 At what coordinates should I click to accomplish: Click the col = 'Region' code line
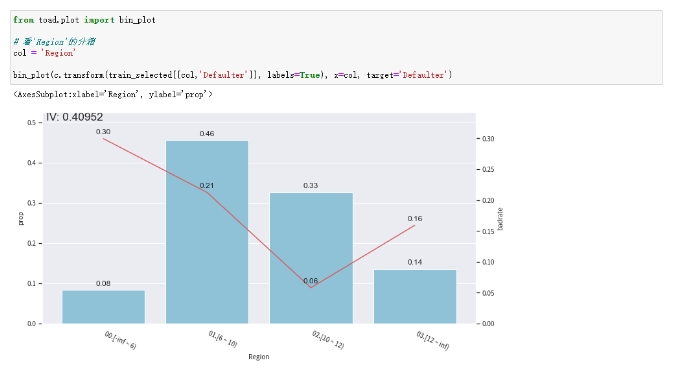[x=44, y=53]
